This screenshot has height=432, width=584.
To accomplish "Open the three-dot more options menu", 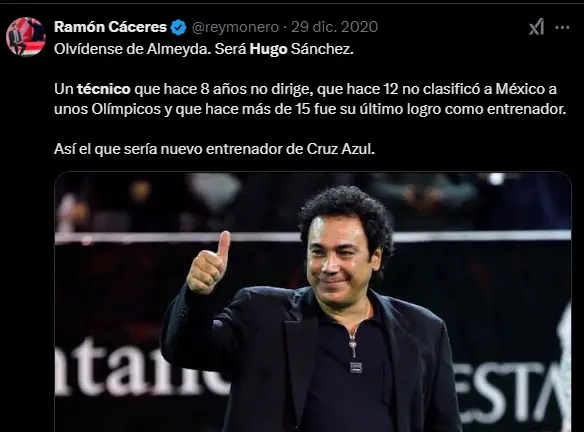I will 562,27.
